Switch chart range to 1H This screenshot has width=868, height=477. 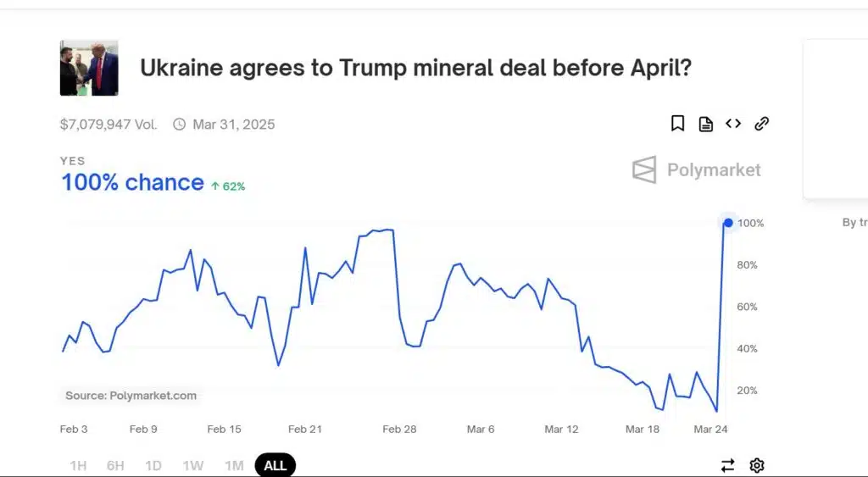point(78,465)
